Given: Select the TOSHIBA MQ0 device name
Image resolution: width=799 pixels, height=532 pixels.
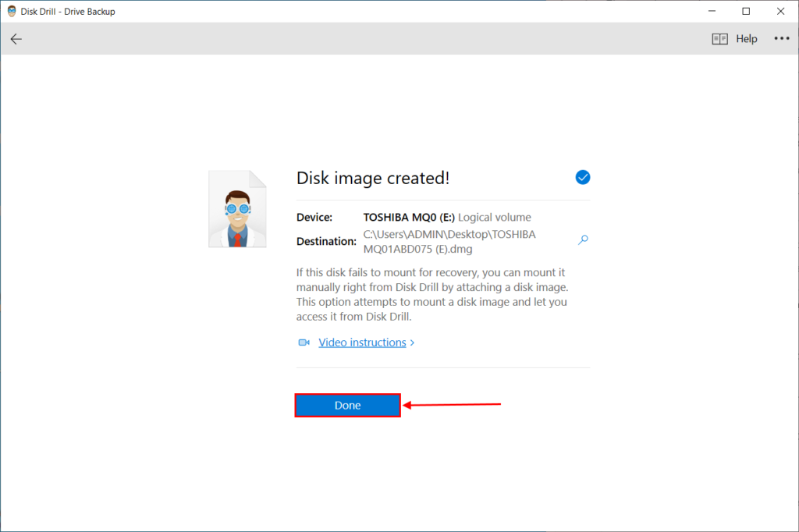Looking at the screenshot, I should click(x=403, y=217).
